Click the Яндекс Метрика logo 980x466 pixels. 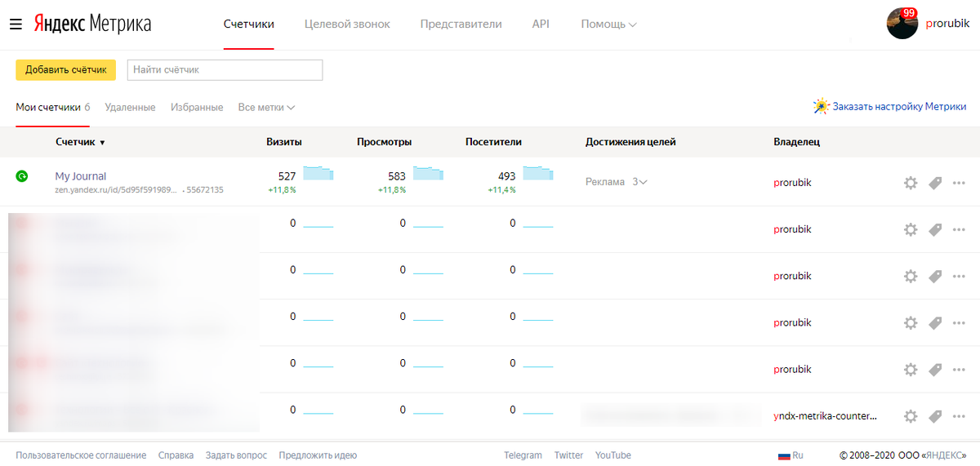click(92, 24)
